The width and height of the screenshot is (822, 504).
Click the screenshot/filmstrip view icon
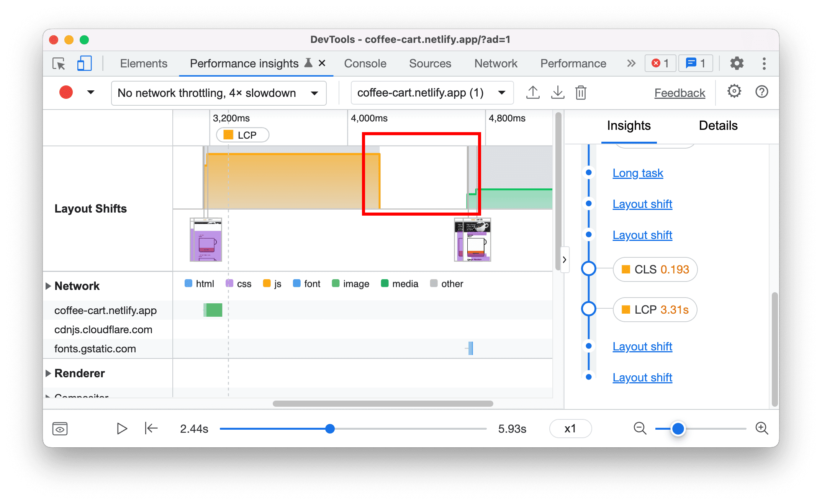61,428
